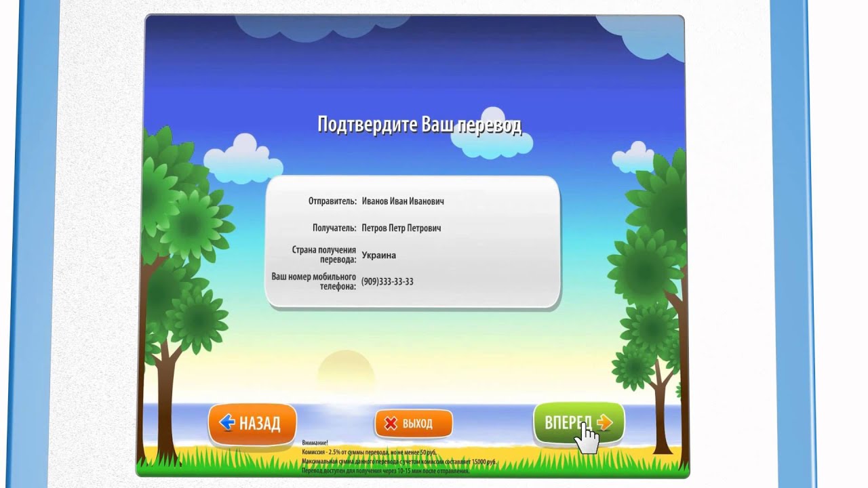Select phone number "(909)333-33-33"
Viewport: 868px width, 488px height.
387,281
